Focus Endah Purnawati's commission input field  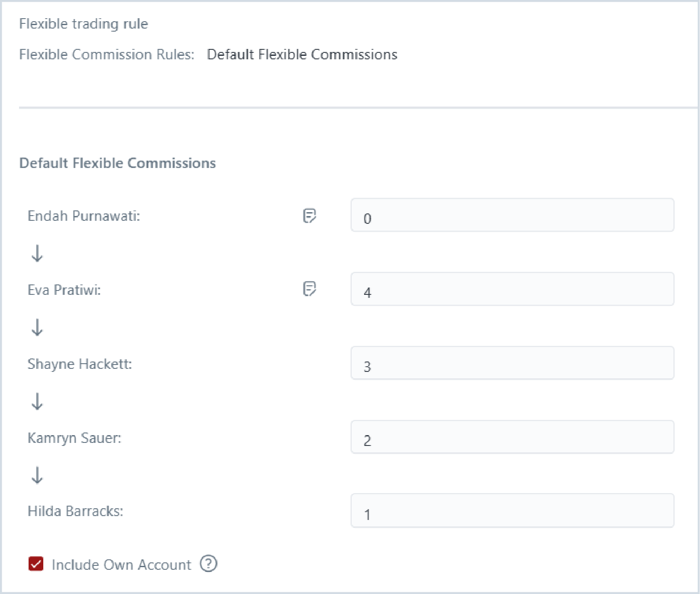coord(512,215)
